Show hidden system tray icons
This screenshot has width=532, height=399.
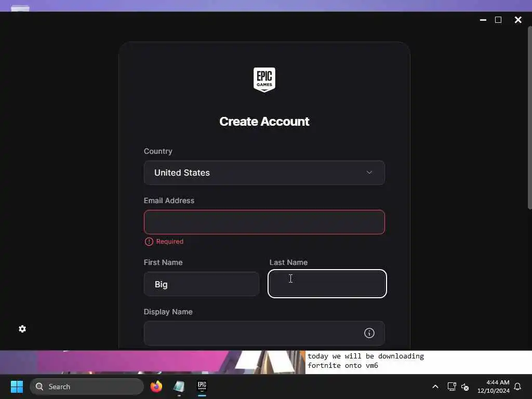(x=435, y=387)
